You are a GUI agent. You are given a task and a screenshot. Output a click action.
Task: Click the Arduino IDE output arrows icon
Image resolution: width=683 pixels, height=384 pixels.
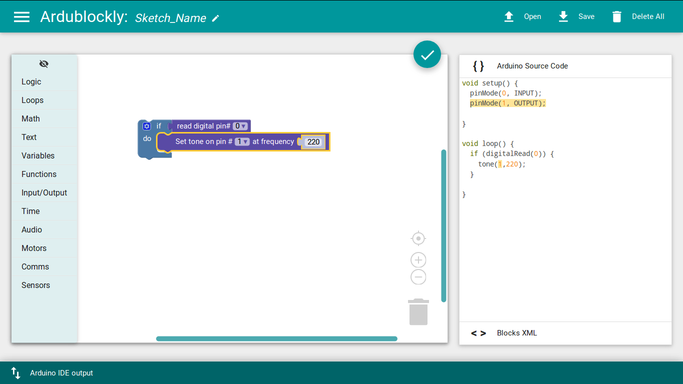(x=16, y=373)
